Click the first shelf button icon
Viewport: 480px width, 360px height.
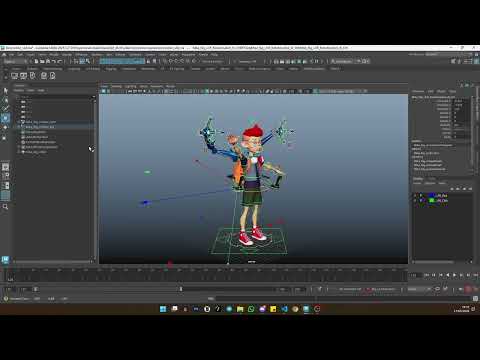point(14,76)
